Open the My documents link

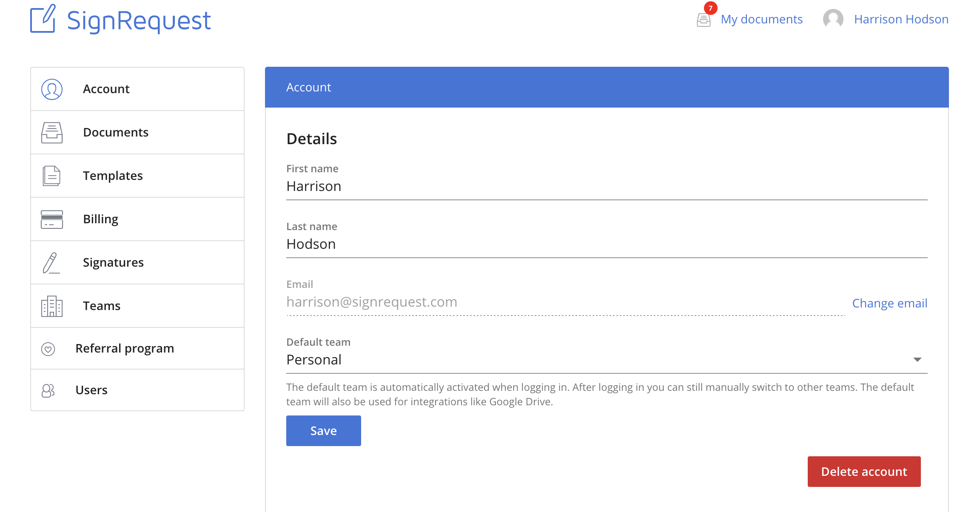[761, 19]
